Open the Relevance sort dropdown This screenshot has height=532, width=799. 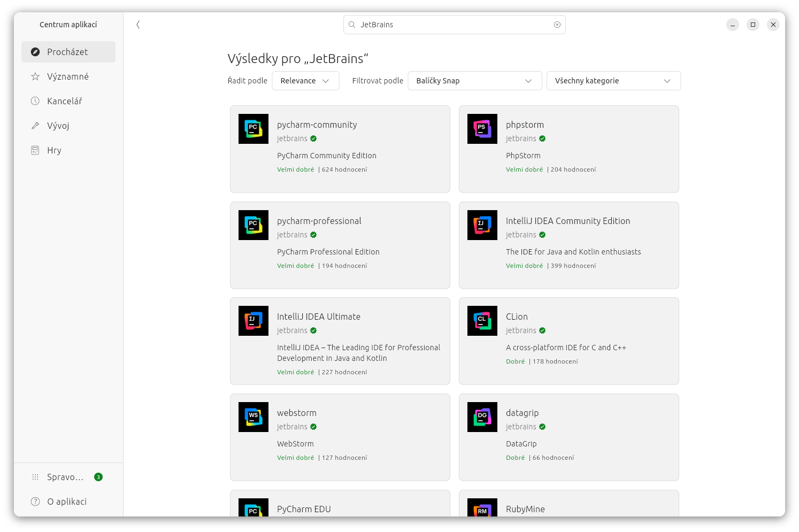click(x=305, y=81)
